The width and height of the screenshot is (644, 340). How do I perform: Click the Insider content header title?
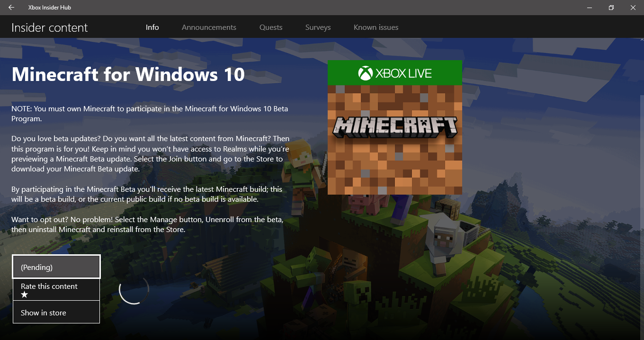(x=50, y=27)
